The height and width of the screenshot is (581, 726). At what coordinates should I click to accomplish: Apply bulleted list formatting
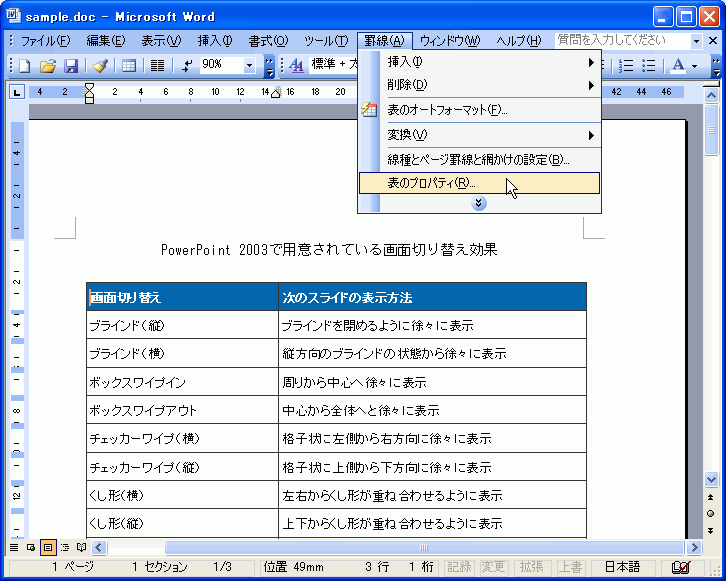649,65
